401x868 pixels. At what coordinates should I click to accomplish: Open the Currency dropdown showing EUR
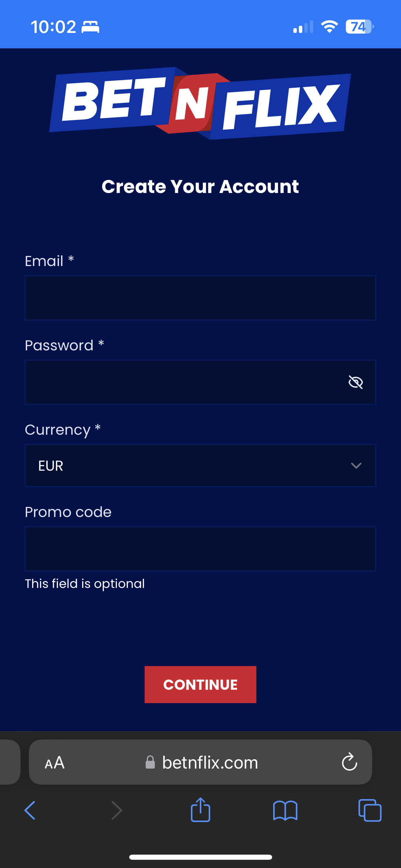click(192, 466)
